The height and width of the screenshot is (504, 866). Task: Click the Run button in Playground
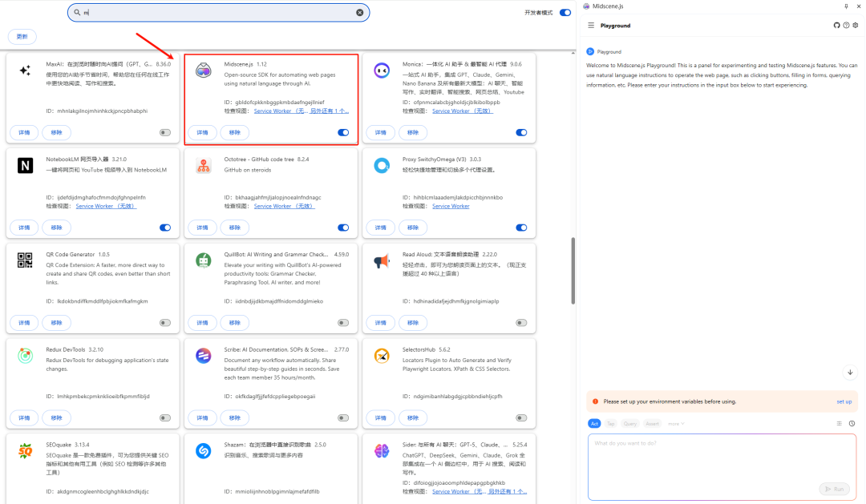835,489
